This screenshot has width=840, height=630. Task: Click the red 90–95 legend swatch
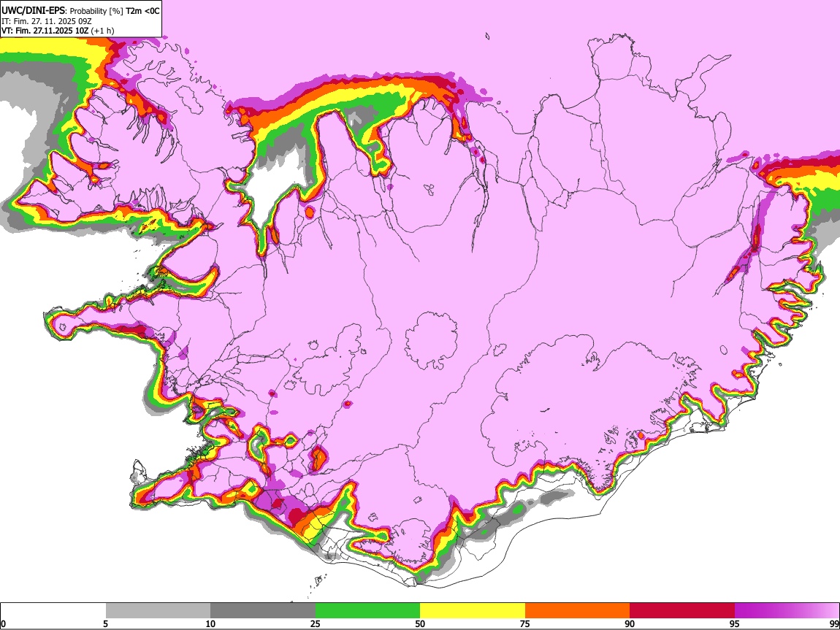click(x=682, y=611)
